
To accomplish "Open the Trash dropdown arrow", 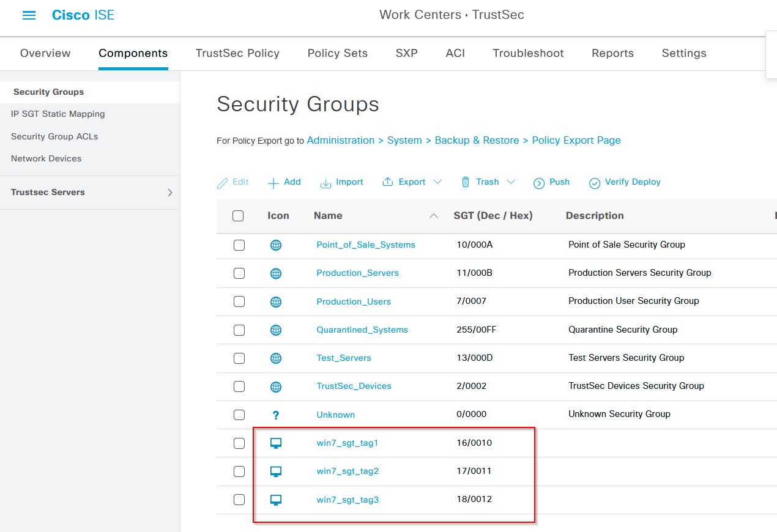I will click(511, 182).
